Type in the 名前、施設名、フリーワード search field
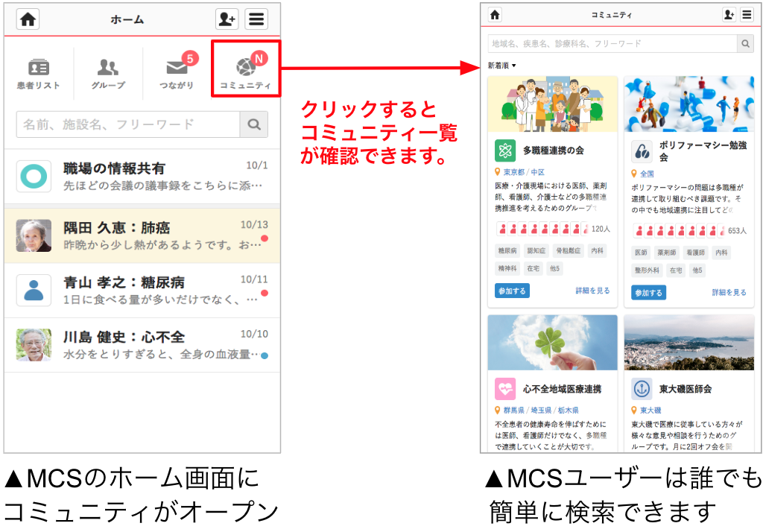 tap(128, 124)
